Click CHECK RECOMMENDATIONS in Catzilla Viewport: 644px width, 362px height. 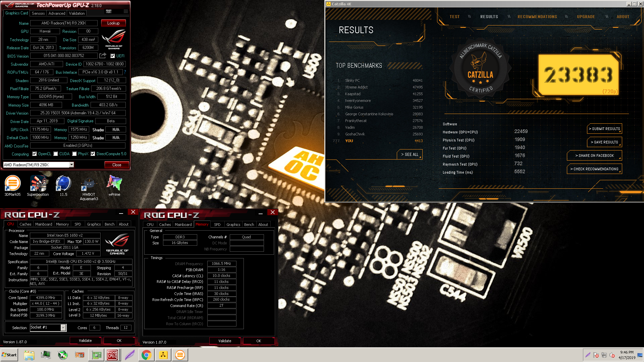click(x=594, y=169)
